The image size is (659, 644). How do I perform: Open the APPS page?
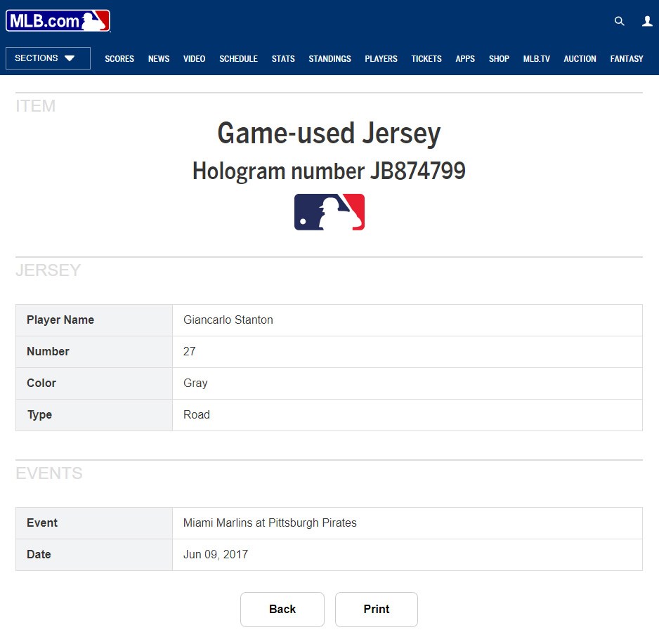click(465, 59)
